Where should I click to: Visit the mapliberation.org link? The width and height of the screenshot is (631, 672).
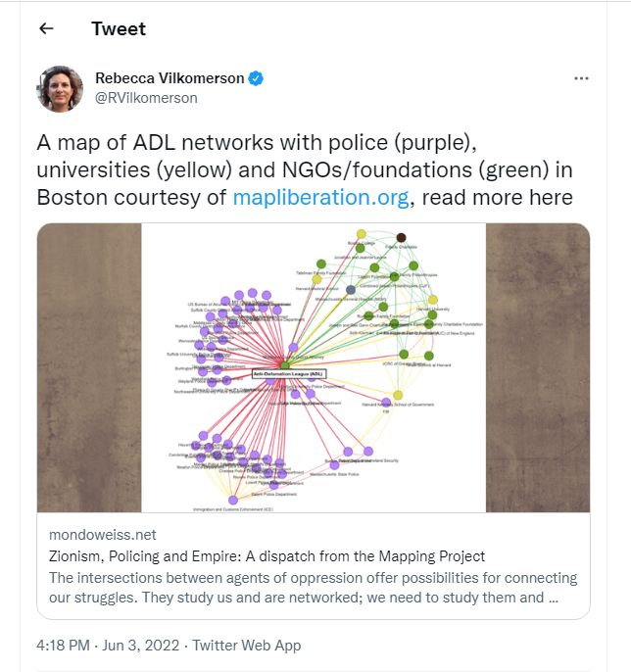(320, 198)
